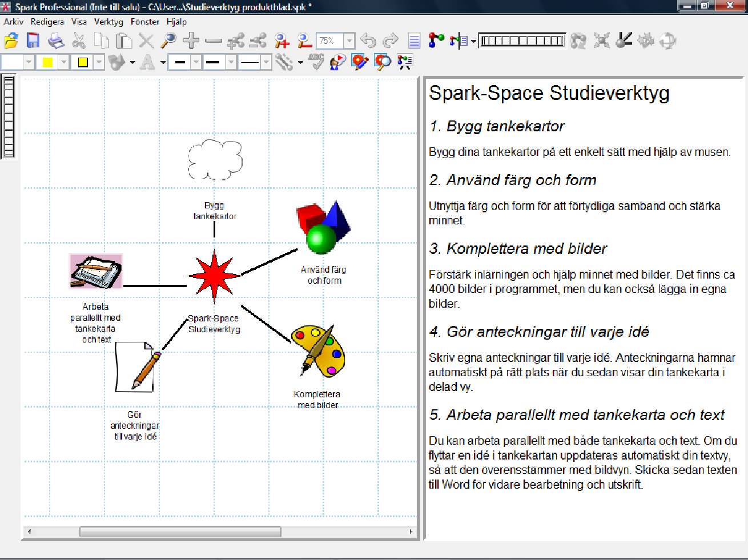The height and width of the screenshot is (560, 748).
Task: Switch to mind map view icon
Action: point(436,41)
